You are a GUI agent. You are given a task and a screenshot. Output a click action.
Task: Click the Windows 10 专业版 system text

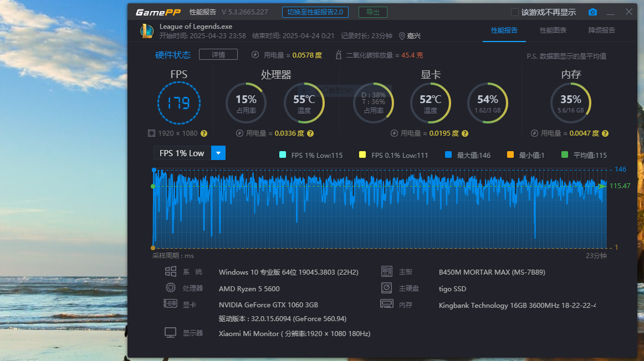[289, 272]
